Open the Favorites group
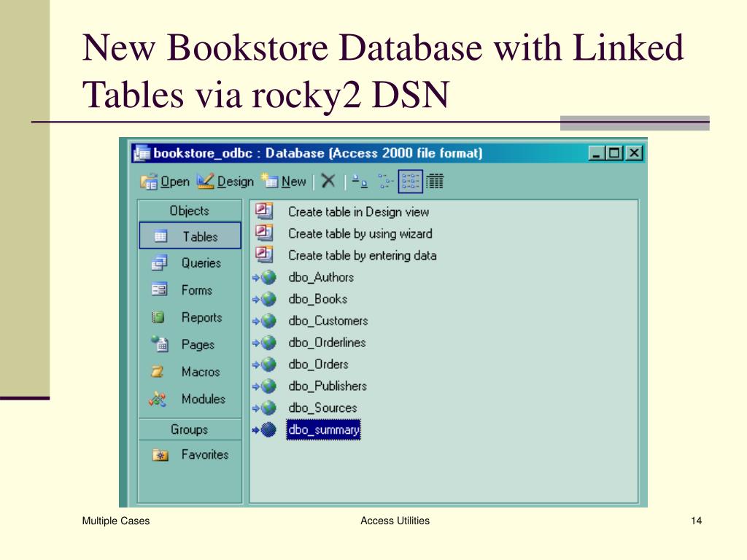Screen dimensions: 747x560 coord(190,455)
